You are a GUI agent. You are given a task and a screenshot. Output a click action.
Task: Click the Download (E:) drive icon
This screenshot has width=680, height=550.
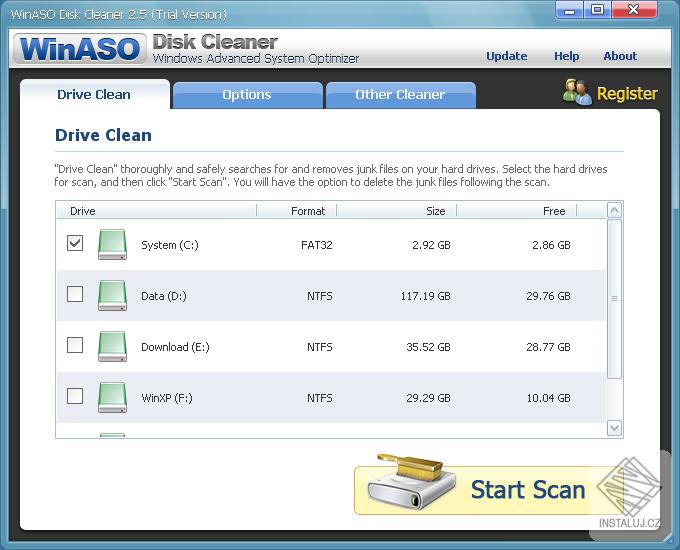coord(112,347)
